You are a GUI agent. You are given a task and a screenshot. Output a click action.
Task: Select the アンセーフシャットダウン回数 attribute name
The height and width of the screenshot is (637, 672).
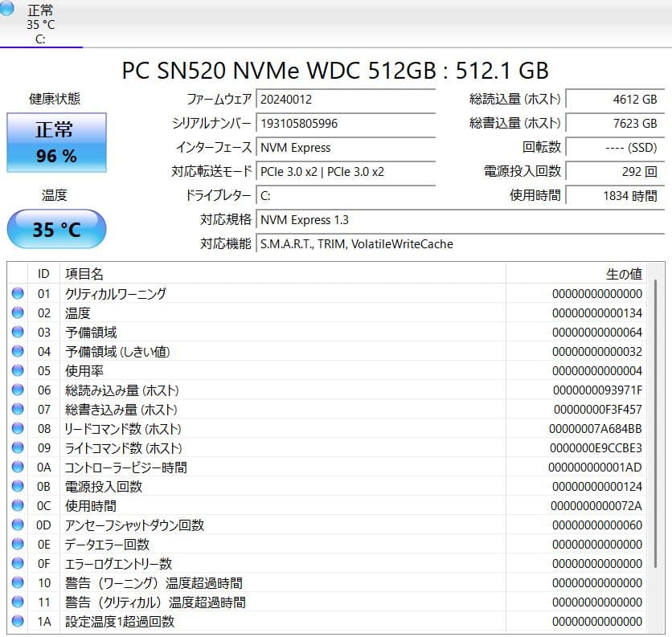(134, 525)
